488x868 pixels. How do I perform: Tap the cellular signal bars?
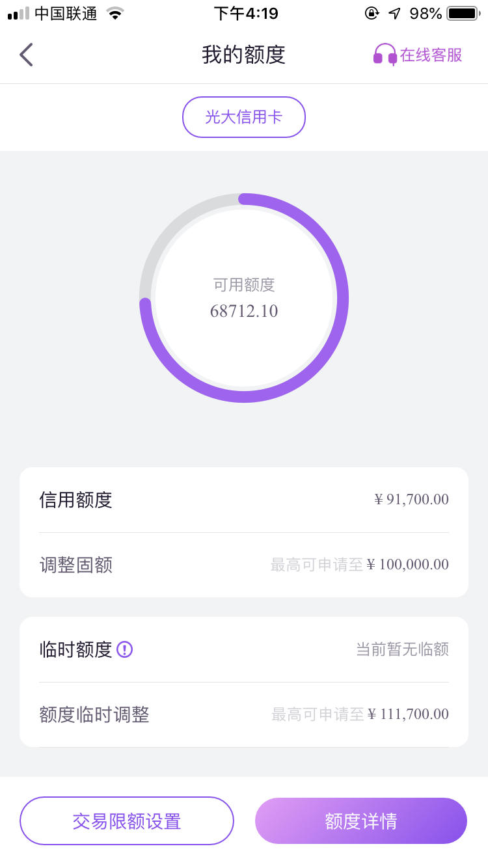(x=18, y=14)
